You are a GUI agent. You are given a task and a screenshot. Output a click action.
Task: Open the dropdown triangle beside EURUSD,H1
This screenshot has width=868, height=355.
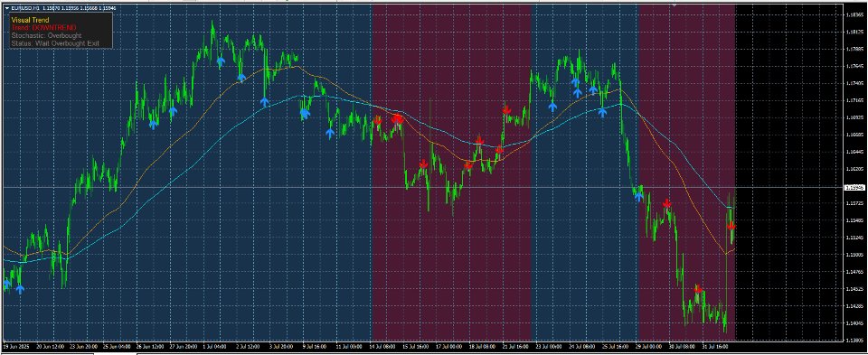[6, 8]
